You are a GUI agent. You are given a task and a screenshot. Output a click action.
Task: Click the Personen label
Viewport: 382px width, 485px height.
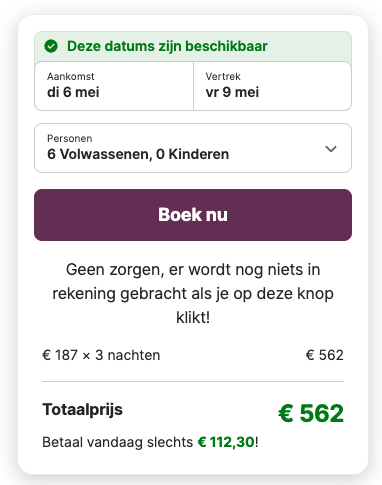70,139
